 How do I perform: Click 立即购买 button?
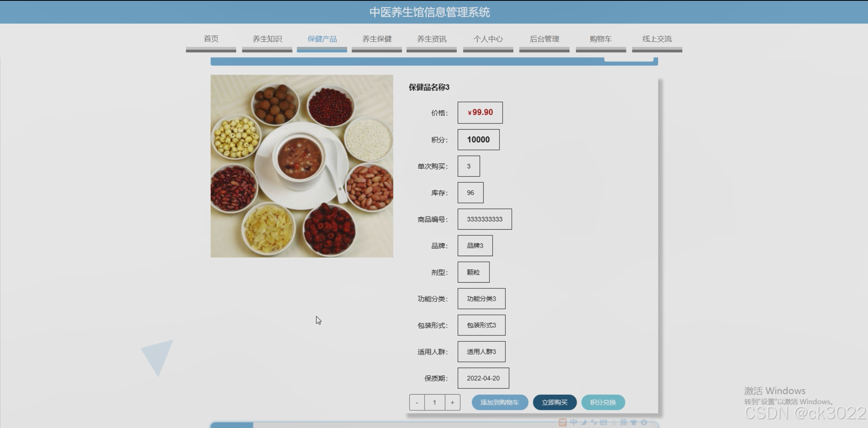click(554, 402)
